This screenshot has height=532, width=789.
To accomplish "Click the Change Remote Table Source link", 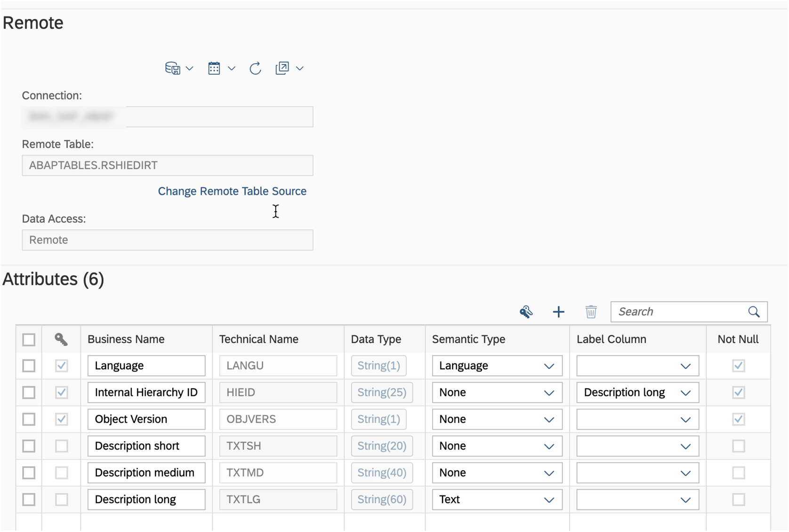I will tap(232, 191).
